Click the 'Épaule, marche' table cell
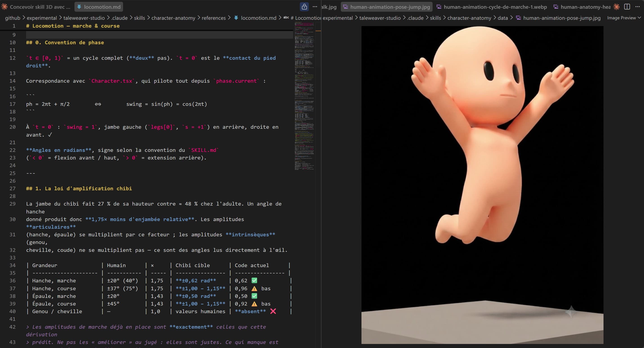 coord(54,296)
